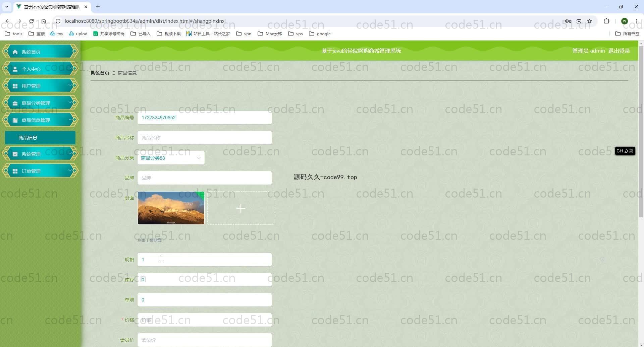
Task: Click the grid icon beside 订单管理
Action: (15, 171)
